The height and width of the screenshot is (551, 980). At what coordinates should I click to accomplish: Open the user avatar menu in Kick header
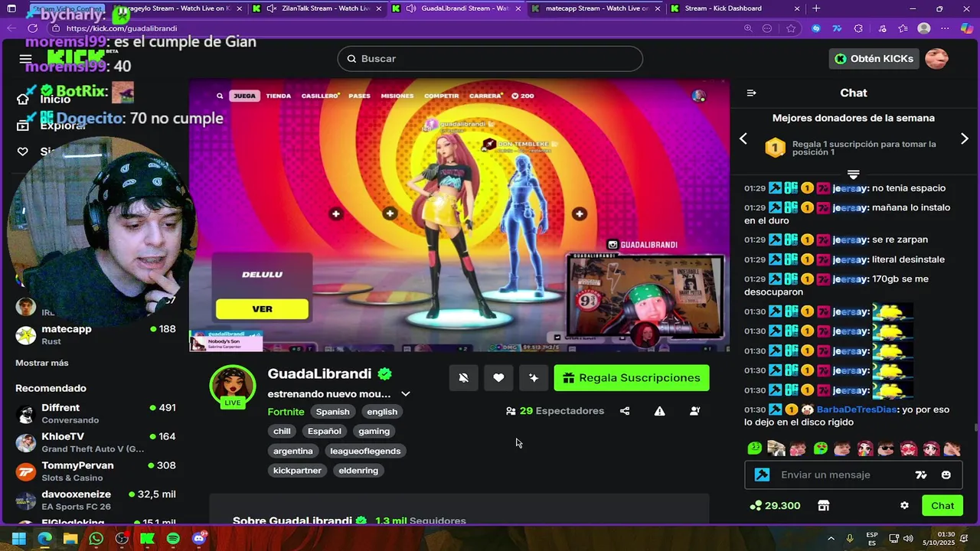(x=936, y=59)
